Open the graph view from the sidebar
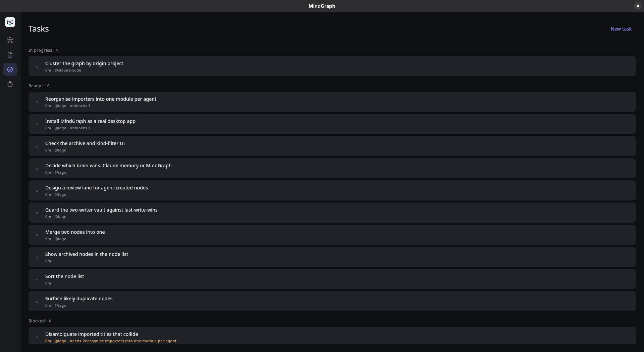644x352 pixels. click(x=10, y=40)
